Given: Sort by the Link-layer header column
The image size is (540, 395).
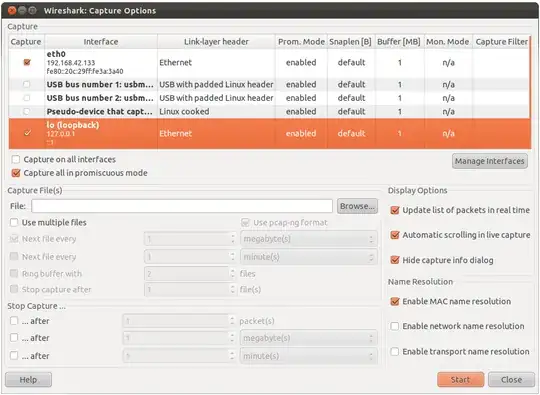Looking at the screenshot, I should click(216, 42).
